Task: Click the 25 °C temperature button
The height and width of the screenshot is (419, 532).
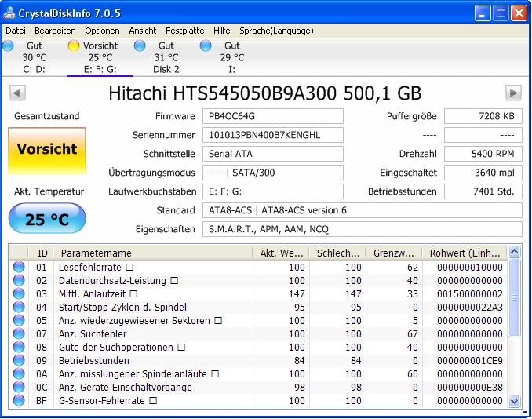Action: (x=47, y=218)
